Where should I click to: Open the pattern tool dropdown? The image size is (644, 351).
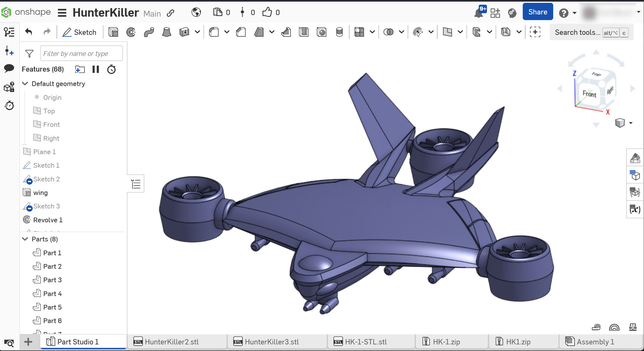click(x=372, y=32)
